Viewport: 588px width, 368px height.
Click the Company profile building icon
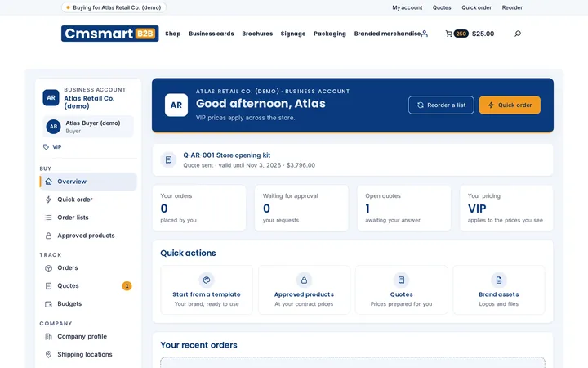click(x=48, y=336)
